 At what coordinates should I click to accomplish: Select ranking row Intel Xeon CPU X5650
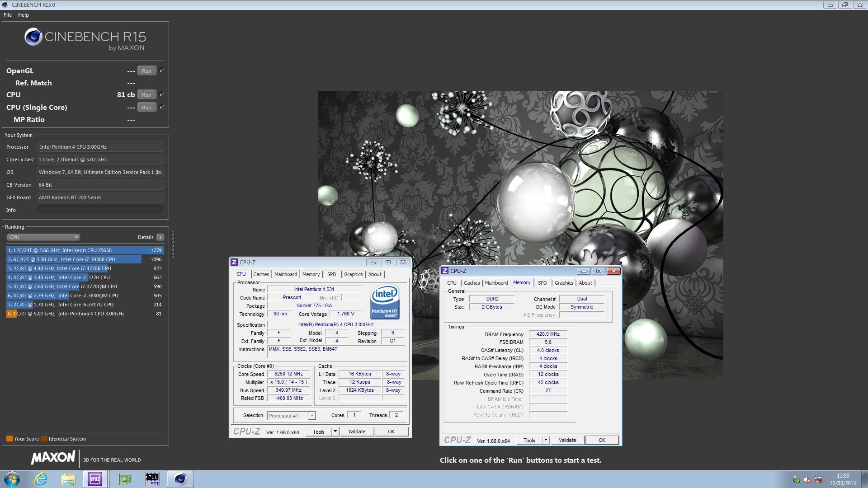tap(85, 250)
